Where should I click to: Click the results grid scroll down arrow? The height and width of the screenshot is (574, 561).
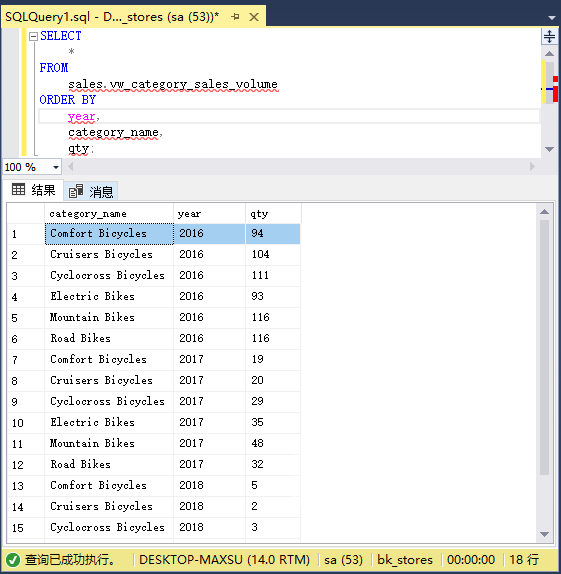point(545,534)
